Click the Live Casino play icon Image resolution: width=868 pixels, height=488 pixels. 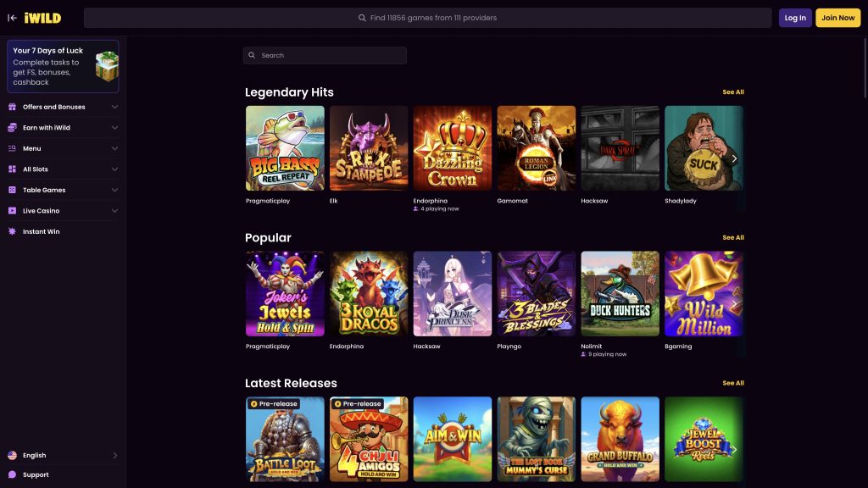(x=12, y=211)
